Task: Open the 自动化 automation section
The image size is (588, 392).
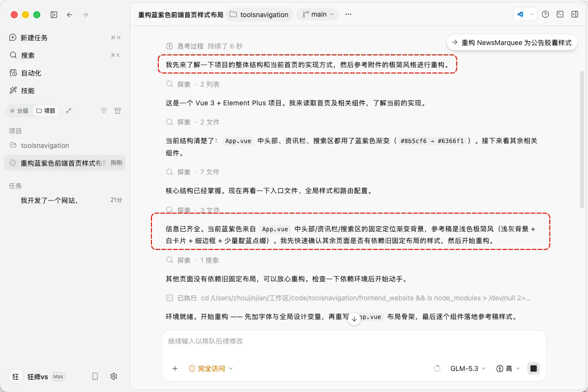Action: [65, 73]
